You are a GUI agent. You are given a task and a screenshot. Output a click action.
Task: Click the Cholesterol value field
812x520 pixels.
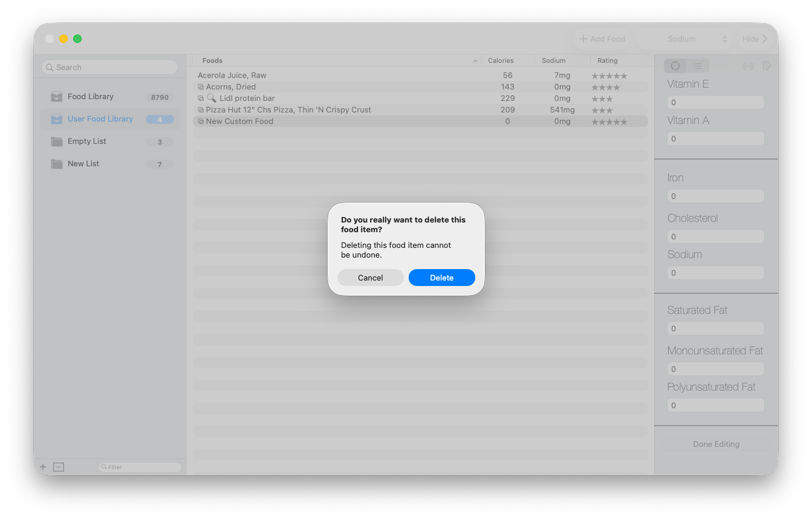pyautogui.click(x=716, y=236)
